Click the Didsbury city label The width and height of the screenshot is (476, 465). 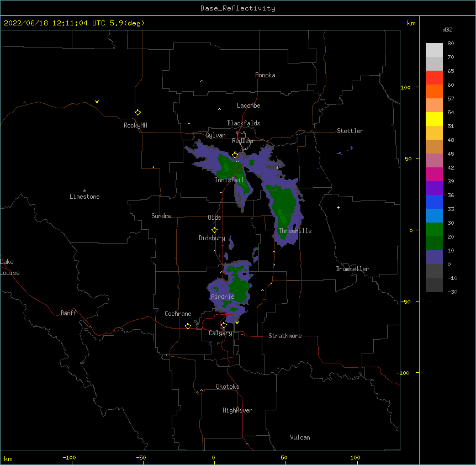coord(212,238)
